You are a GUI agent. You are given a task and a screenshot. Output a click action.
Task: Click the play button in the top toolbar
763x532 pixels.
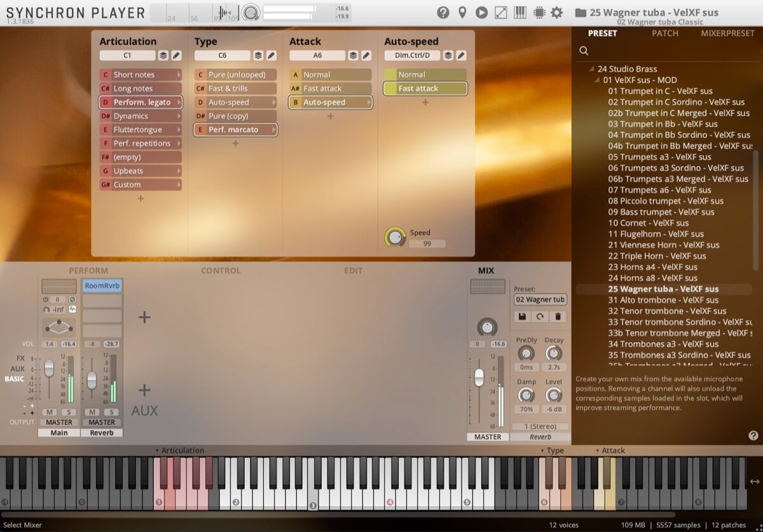[481, 12]
